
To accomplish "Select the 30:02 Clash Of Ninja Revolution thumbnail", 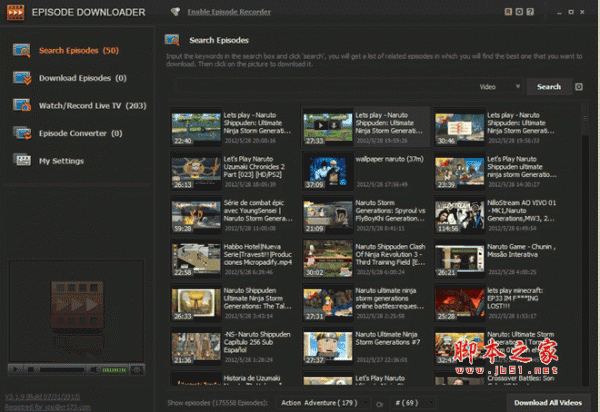I will coord(328,260).
